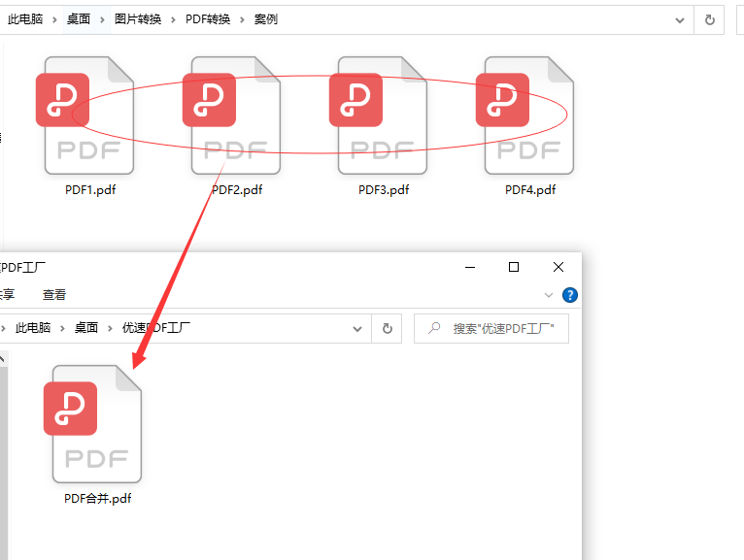Image resolution: width=744 pixels, height=560 pixels.
Task: Select the PDF1.pdf file icon
Action: click(85, 115)
